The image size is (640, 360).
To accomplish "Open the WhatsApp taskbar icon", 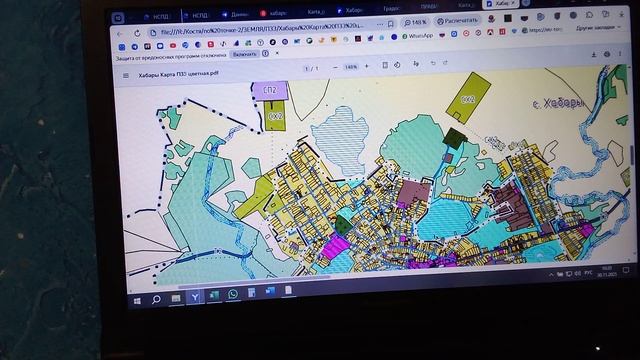I will click(x=233, y=294).
